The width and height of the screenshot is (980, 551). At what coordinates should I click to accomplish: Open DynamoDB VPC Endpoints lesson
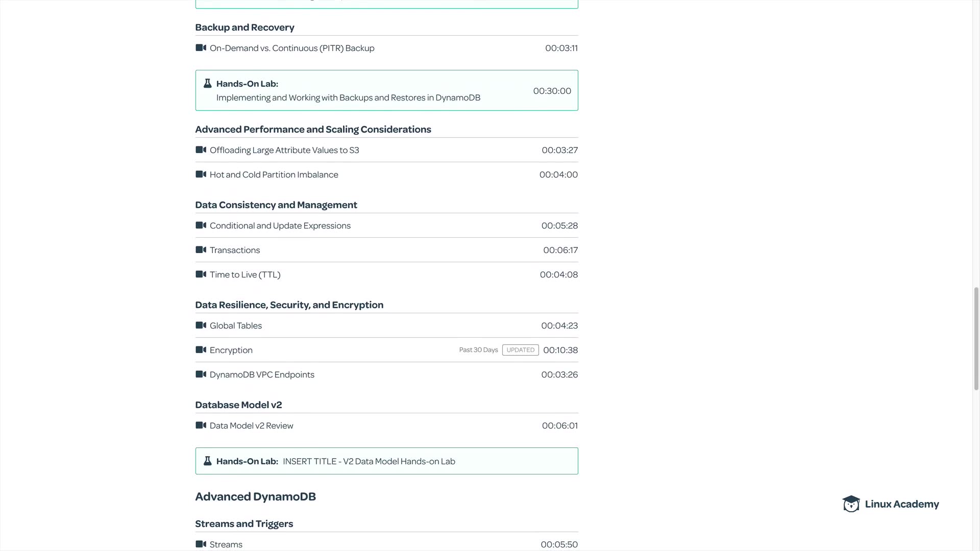(x=262, y=374)
